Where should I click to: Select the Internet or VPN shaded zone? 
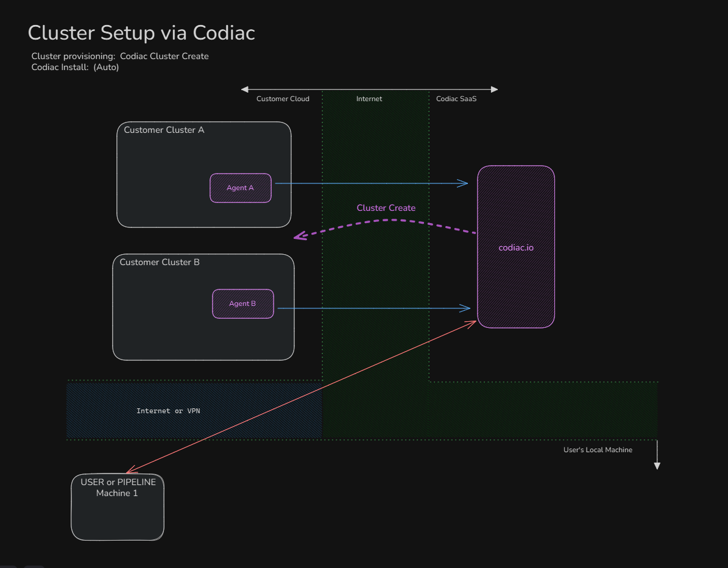click(x=168, y=410)
